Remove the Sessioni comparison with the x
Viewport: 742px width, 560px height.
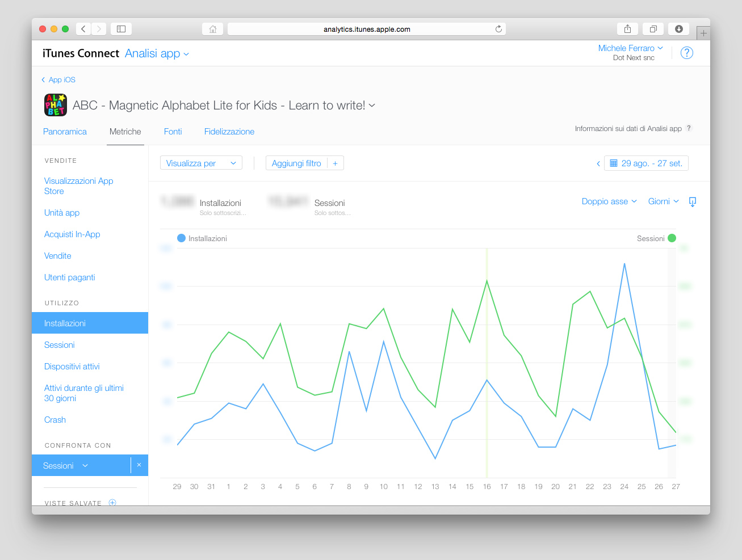(x=139, y=465)
